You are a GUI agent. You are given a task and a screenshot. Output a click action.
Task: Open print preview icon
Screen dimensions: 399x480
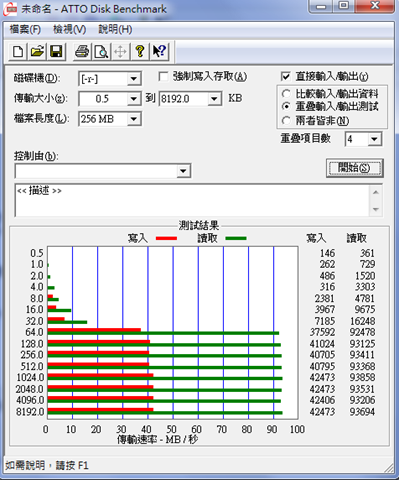click(x=101, y=52)
